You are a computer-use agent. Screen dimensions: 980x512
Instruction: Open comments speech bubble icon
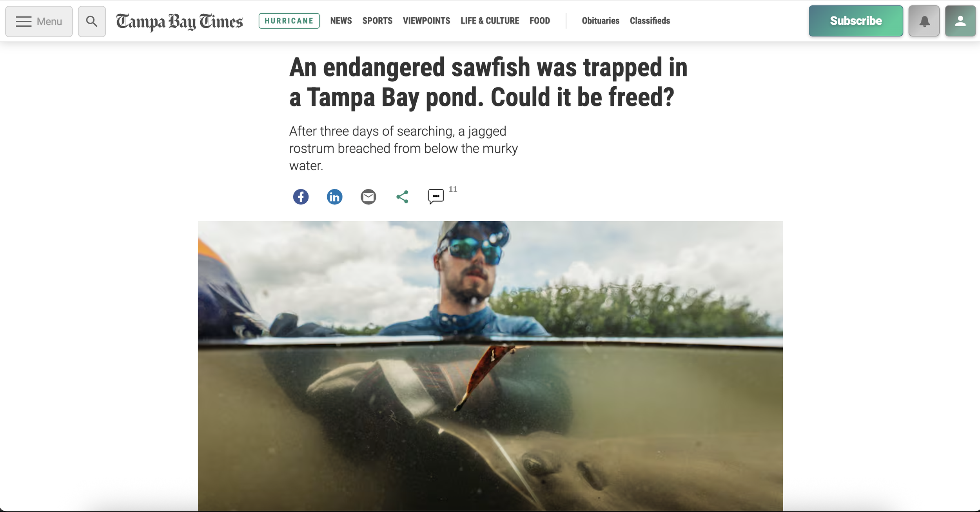(436, 196)
